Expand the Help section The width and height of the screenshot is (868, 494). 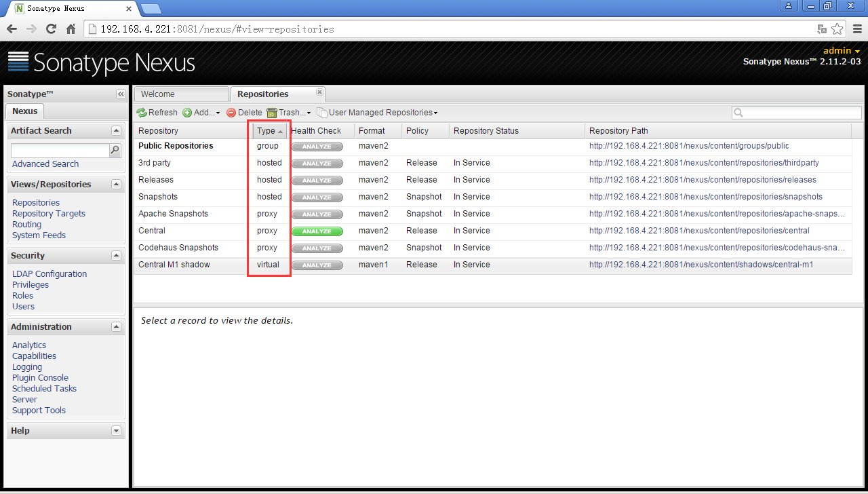(116, 430)
